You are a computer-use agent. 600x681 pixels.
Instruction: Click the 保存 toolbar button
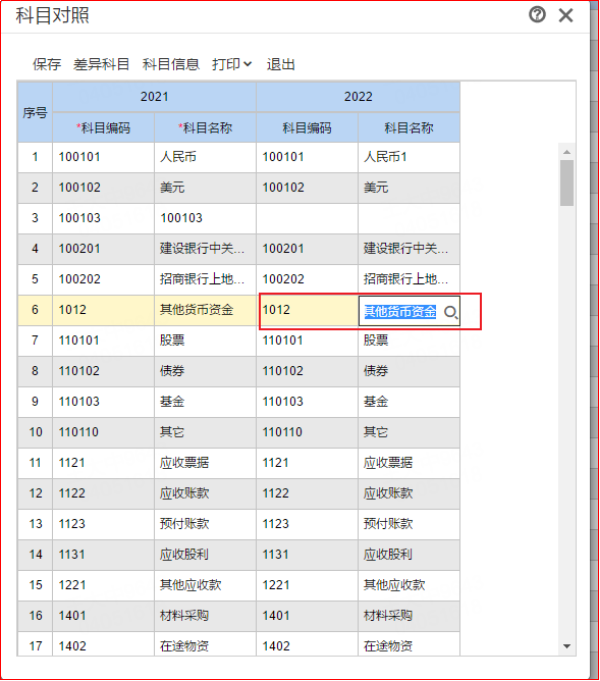tap(47, 64)
